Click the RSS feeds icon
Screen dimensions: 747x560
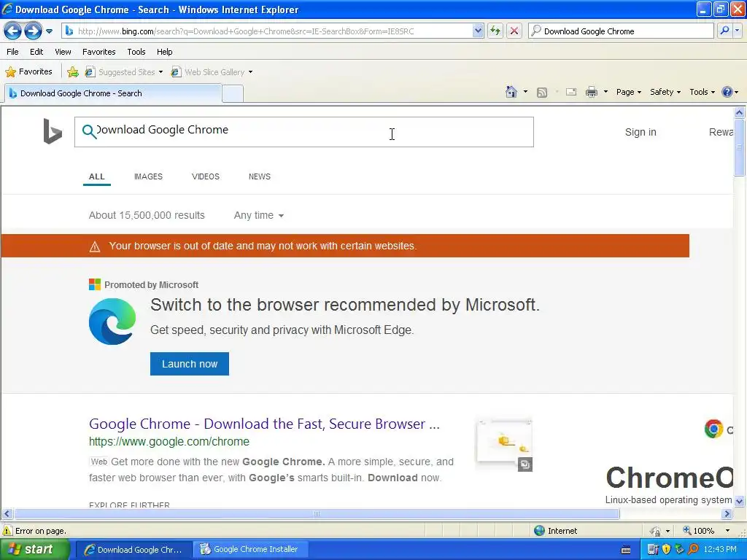[542, 93]
